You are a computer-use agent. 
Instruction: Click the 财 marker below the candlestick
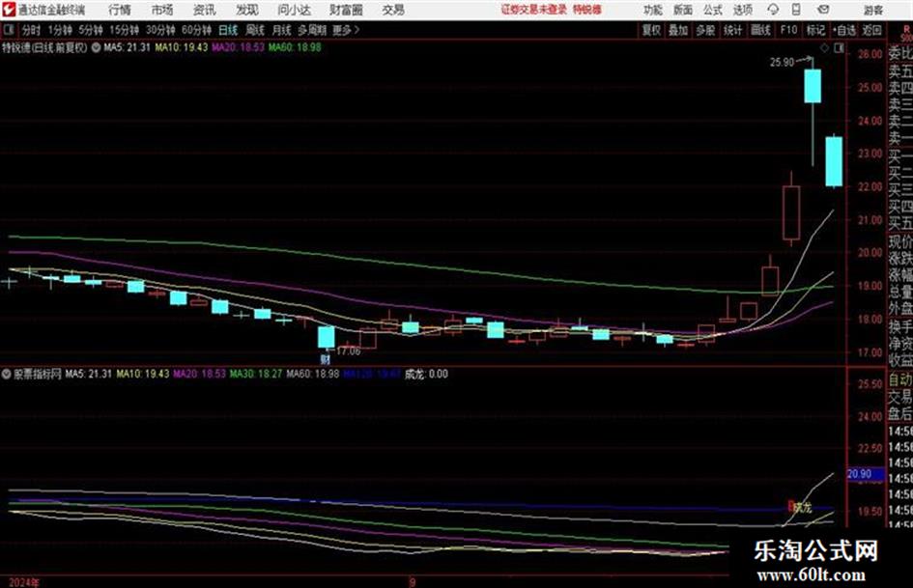click(325, 360)
